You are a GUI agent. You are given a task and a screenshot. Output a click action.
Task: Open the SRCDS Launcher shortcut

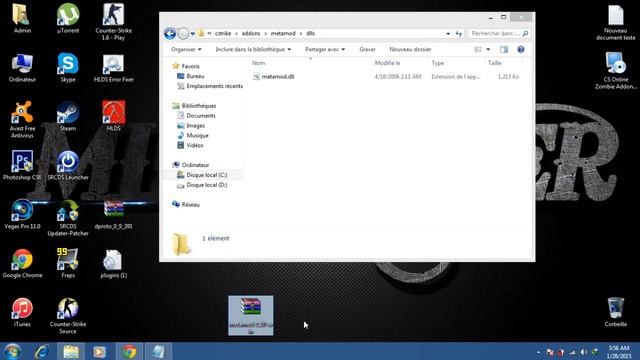68,166
